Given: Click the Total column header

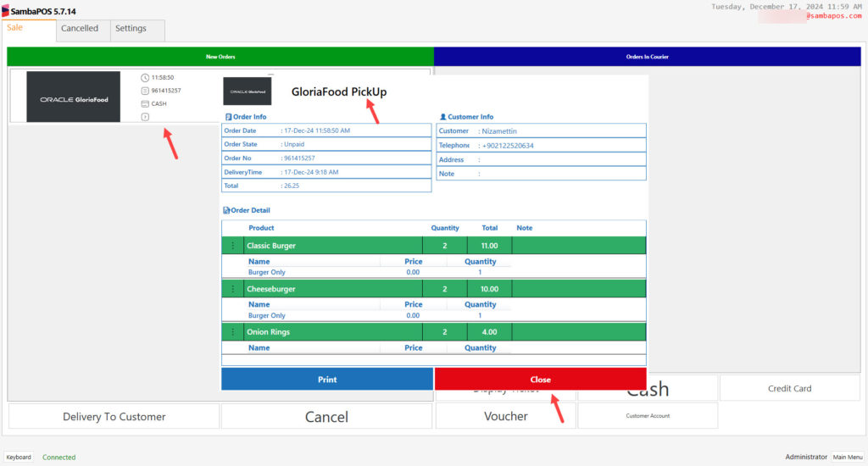Looking at the screenshot, I should 489,227.
